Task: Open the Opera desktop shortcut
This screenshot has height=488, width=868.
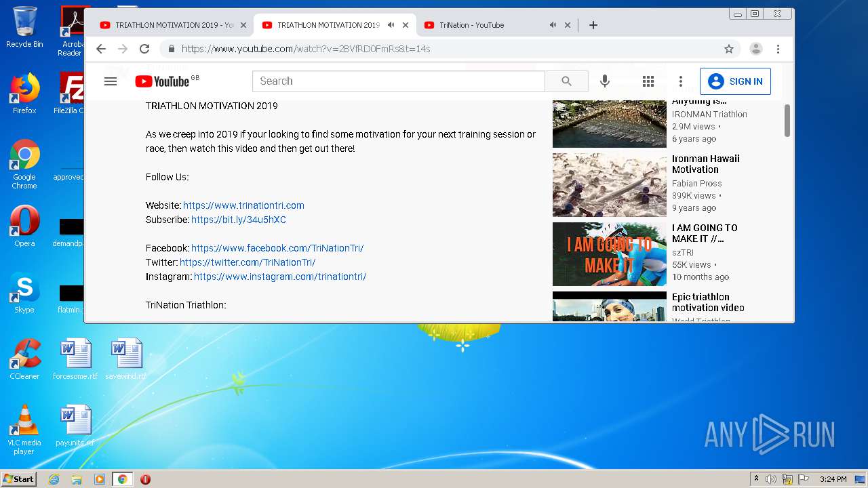Action: (x=24, y=226)
